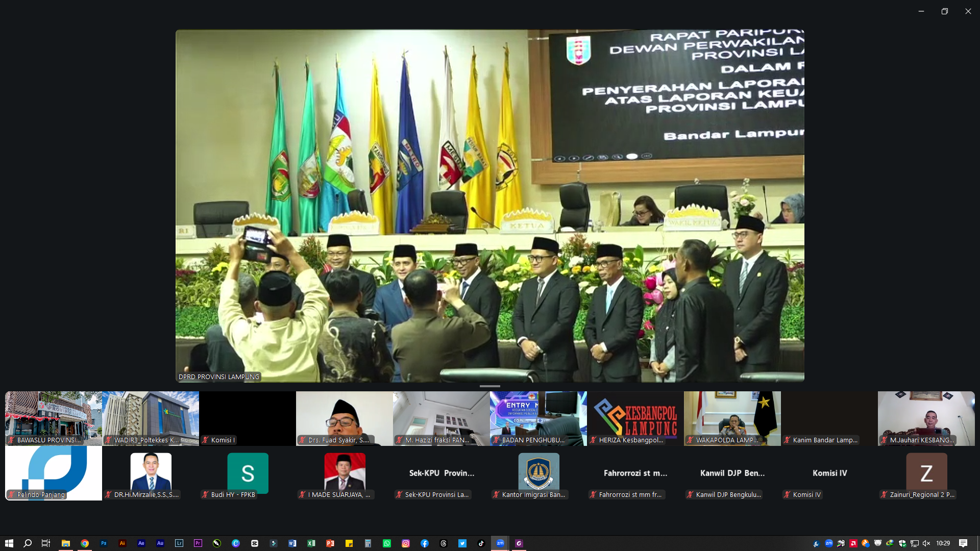Select the Sek-KPU Provinsi participant tile
Screen dimensions: 980x551
(x=442, y=473)
